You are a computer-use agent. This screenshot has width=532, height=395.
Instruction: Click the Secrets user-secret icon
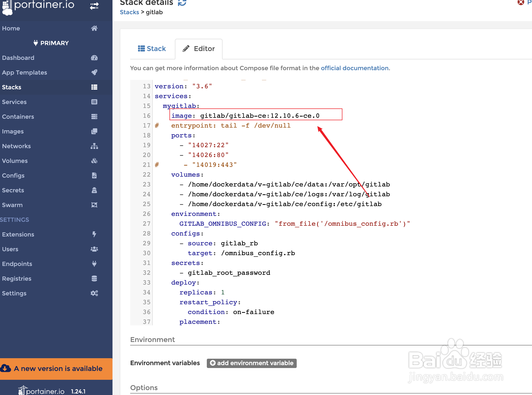94,190
